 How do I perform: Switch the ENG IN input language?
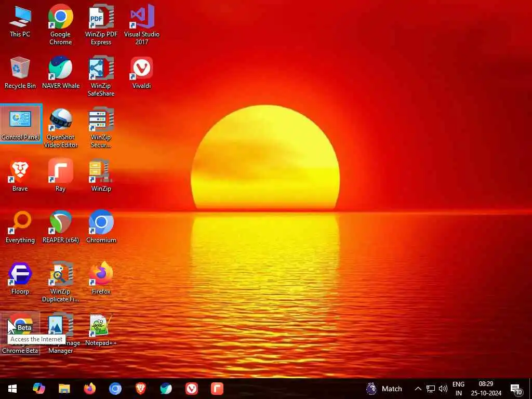click(x=458, y=389)
